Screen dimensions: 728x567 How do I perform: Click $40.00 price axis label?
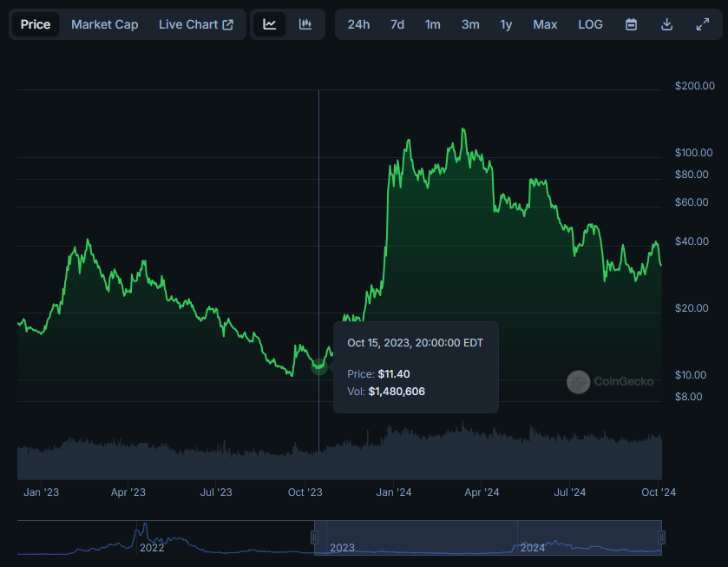(692, 241)
